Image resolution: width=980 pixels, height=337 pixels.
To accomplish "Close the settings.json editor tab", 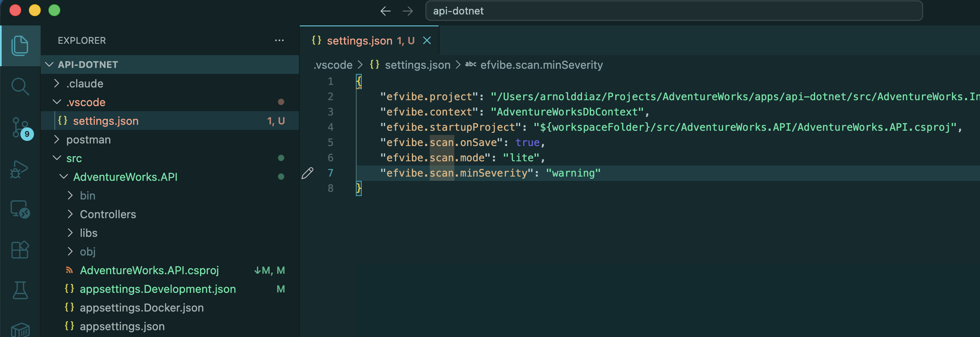I will [427, 40].
